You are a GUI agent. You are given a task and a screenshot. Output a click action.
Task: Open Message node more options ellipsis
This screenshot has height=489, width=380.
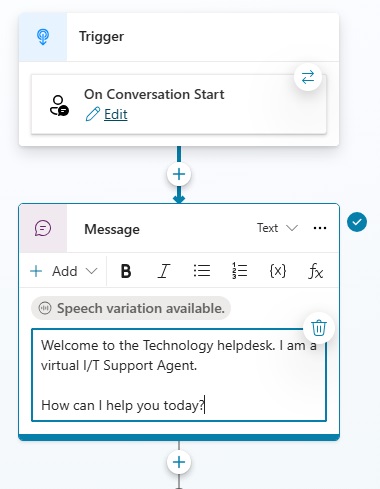(x=320, y=228)
